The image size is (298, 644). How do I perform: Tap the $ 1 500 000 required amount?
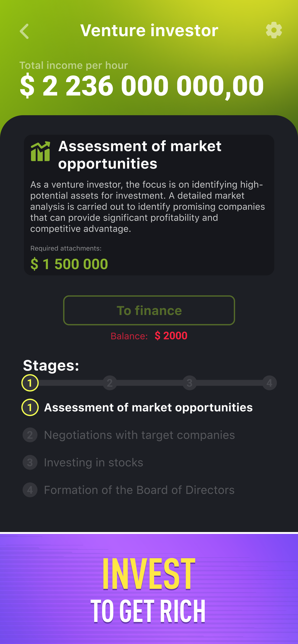click(69, 264)
